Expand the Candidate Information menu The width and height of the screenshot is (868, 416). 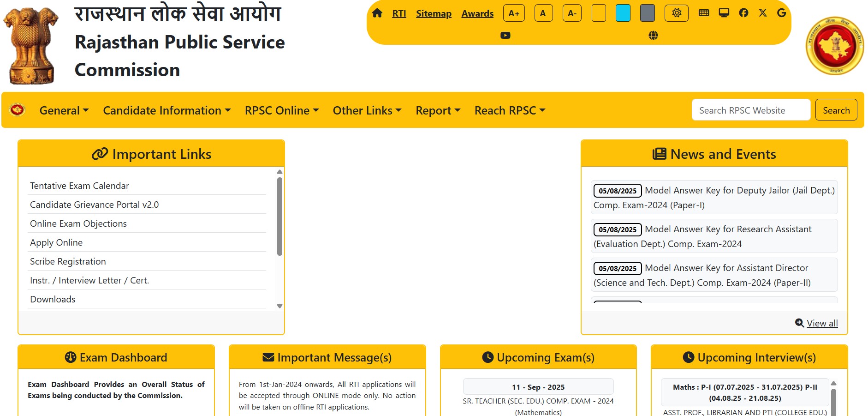click(166, 110)
